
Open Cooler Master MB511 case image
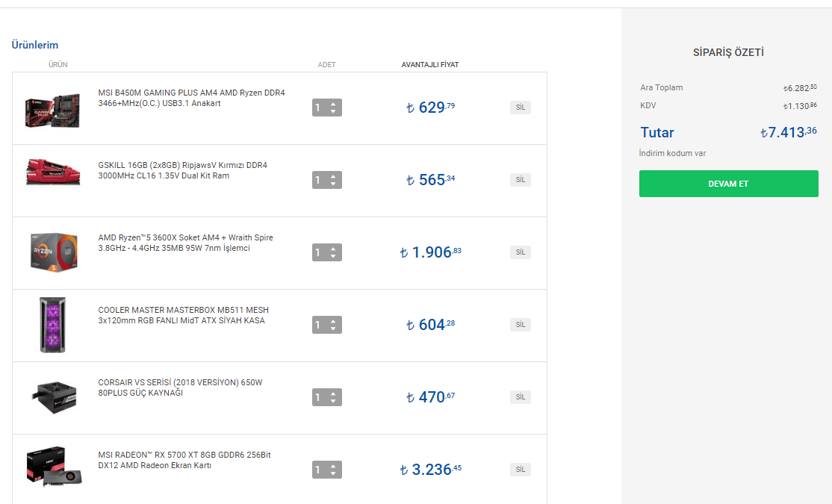coord(52,325)
